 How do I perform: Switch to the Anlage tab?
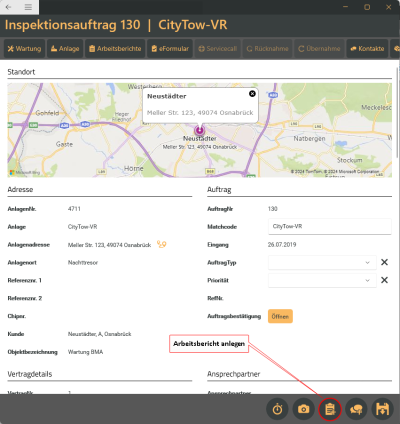pos(65,49)
